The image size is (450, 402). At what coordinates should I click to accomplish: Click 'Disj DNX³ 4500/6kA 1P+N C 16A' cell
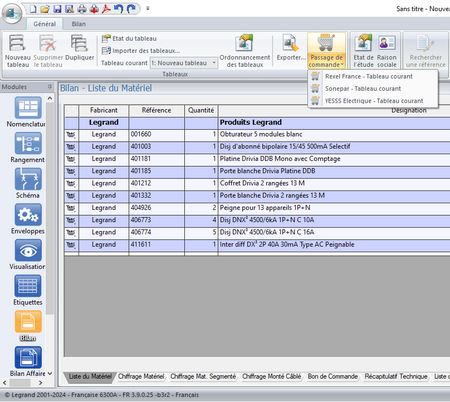(334, 232)
